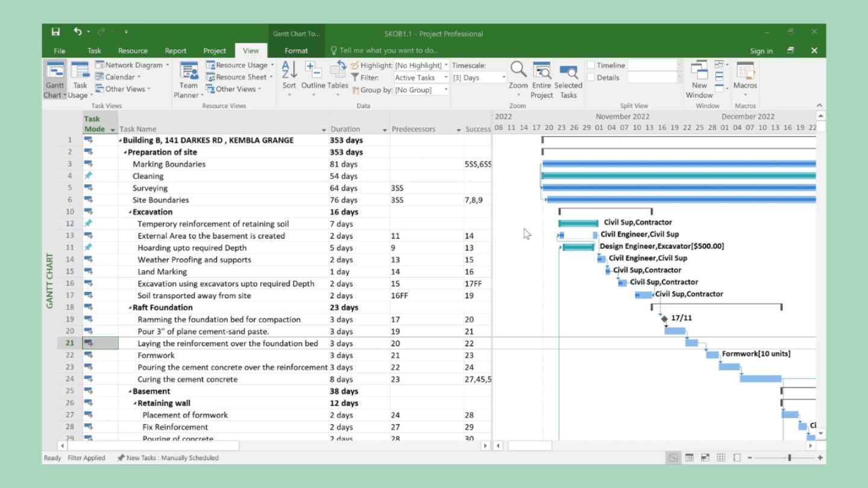
Task: Open the File menu
Action: click(x=59, y=51)
